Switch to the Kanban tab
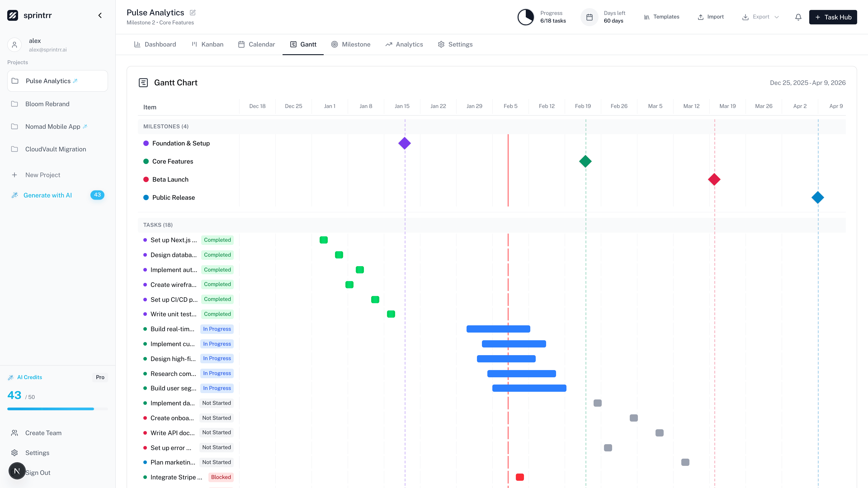 click(207, 44)
